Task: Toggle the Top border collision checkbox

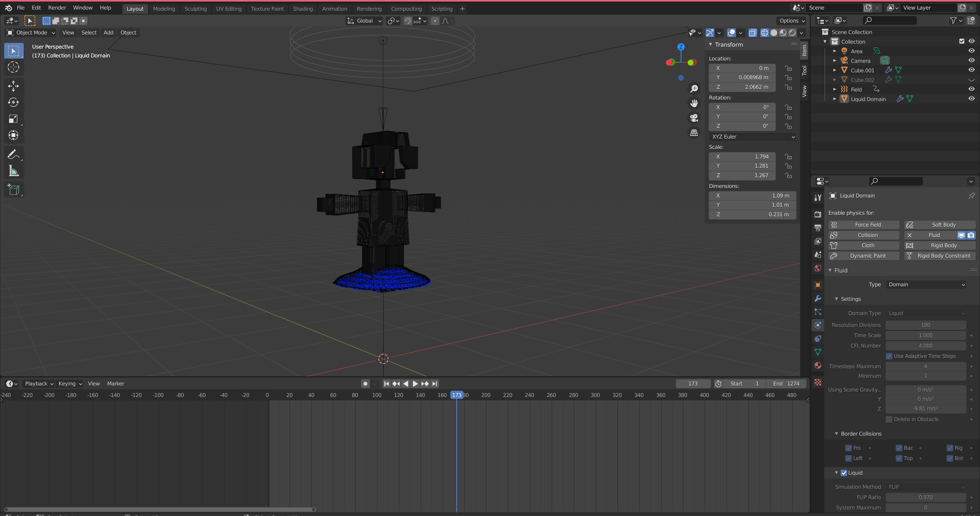Action: (x=899, y=458)
